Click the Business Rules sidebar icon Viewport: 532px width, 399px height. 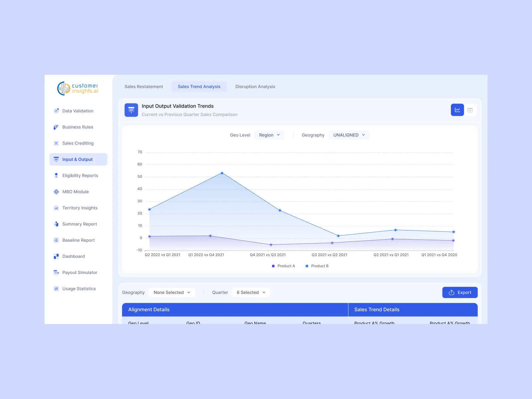56,127
